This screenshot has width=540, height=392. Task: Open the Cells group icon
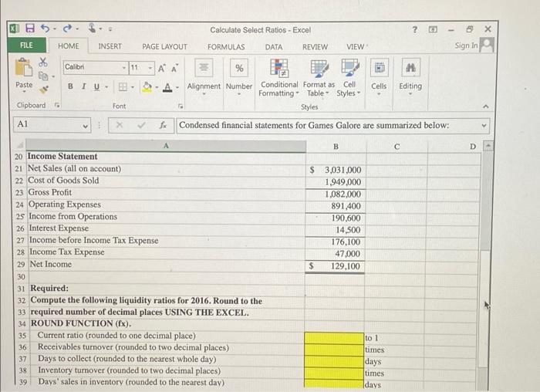(x=380, y=67)
